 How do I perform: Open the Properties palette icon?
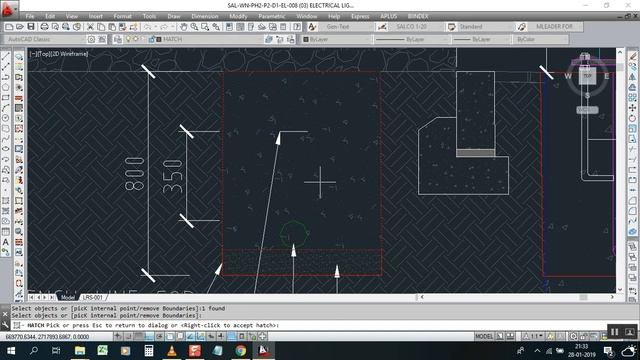point(229,27)
